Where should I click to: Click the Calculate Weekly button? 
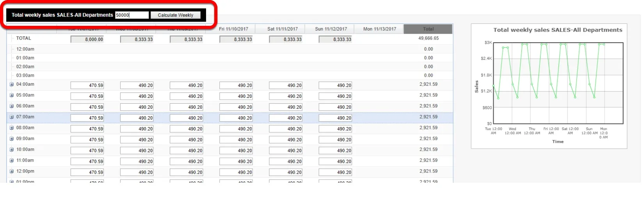[x=175, y=15]
